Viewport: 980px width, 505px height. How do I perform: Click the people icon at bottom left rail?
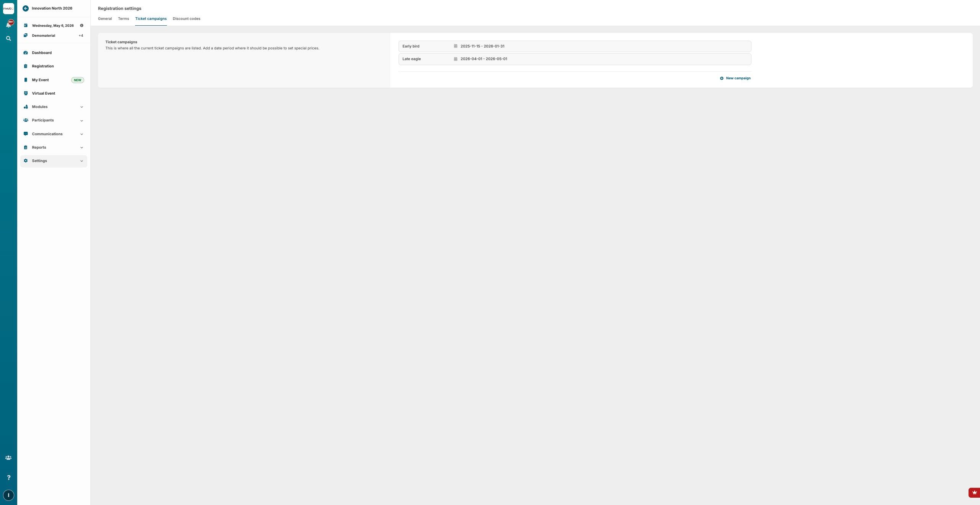pyautogui.click(x=8, y=458)
